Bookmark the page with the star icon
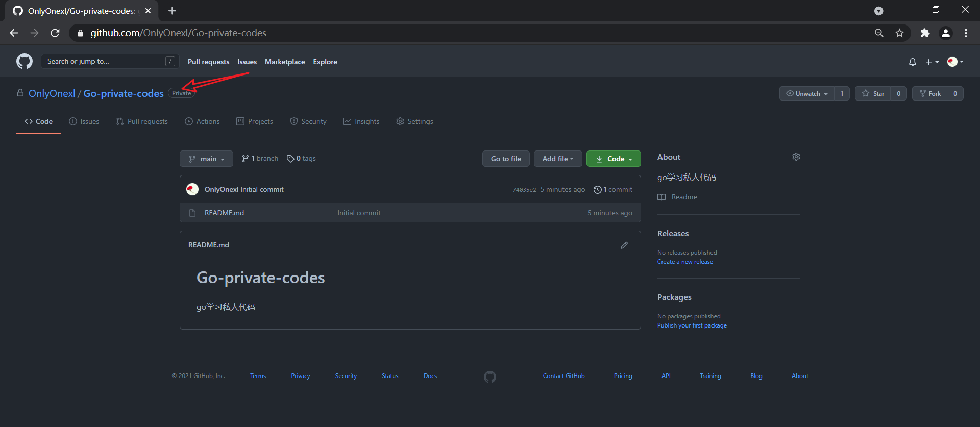This screenshot has height=427, width=980. pyautogui.click(x=899, y=33)
